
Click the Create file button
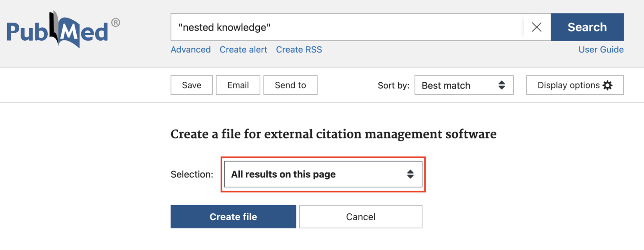pos(233,216)
